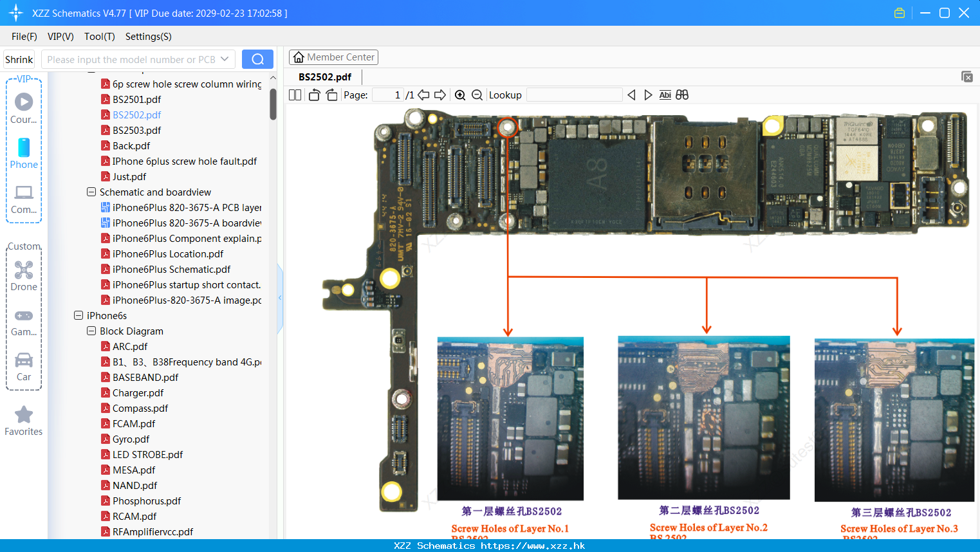
Task: Open Gyro.pdf block diagram
Action: click(x=131, y=439)
